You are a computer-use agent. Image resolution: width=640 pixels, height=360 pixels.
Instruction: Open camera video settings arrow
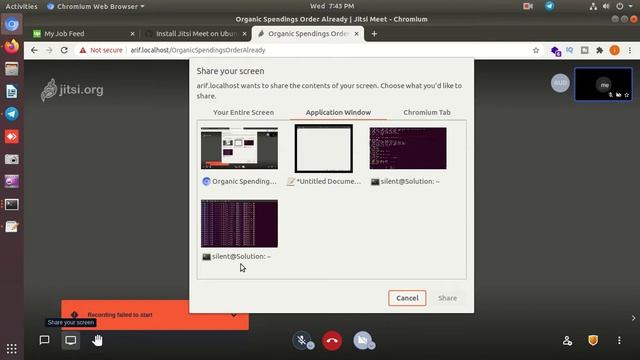click(371, 346)
